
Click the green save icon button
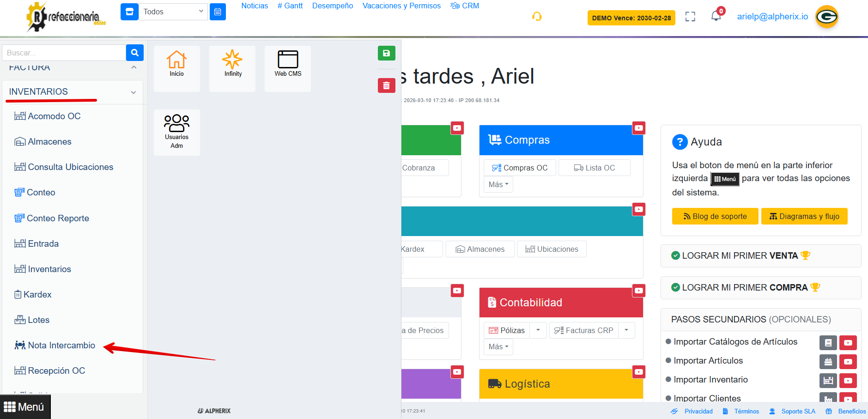pos(386,53)
